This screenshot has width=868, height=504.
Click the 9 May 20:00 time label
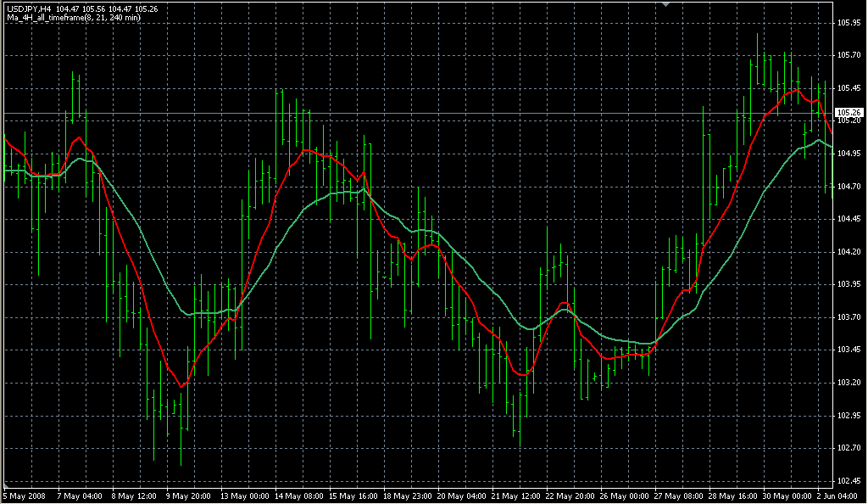pyautogui.click(x=188, y=496)
